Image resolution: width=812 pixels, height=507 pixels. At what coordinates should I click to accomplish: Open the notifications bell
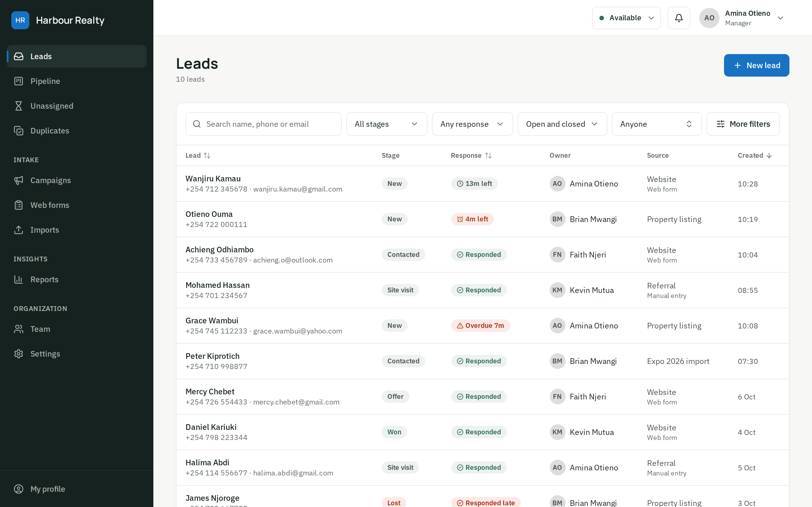[678, 18]
